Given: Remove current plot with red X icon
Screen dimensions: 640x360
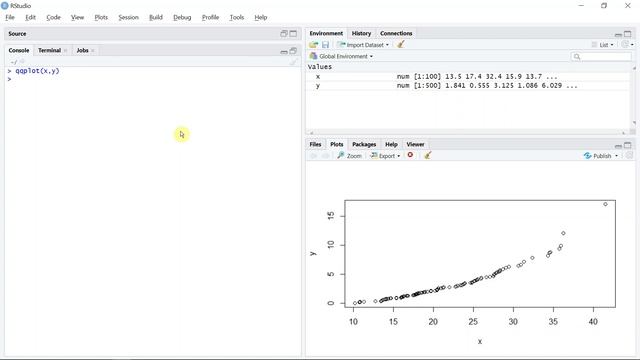Looking at the screenshot, I should click(x=410, y=155).
